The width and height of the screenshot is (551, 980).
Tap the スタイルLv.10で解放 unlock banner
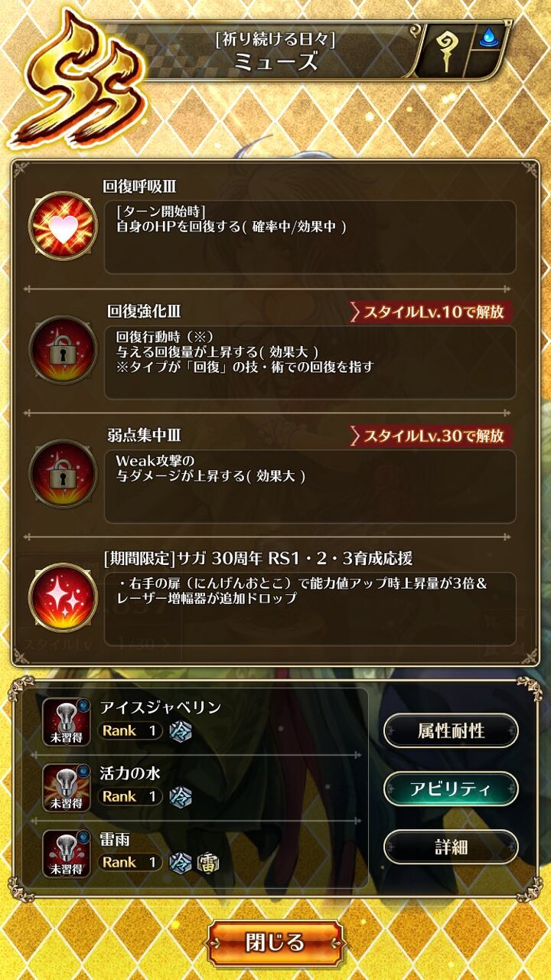click(431, 312)
